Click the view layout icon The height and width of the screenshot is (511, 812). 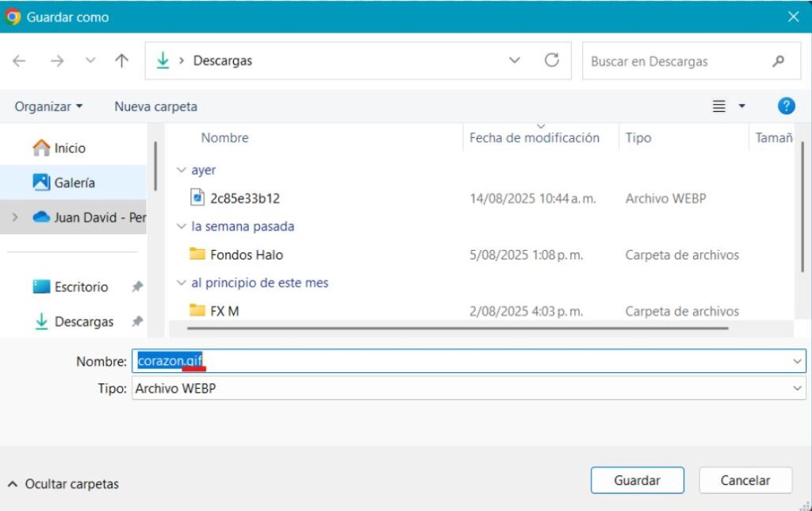719,106
